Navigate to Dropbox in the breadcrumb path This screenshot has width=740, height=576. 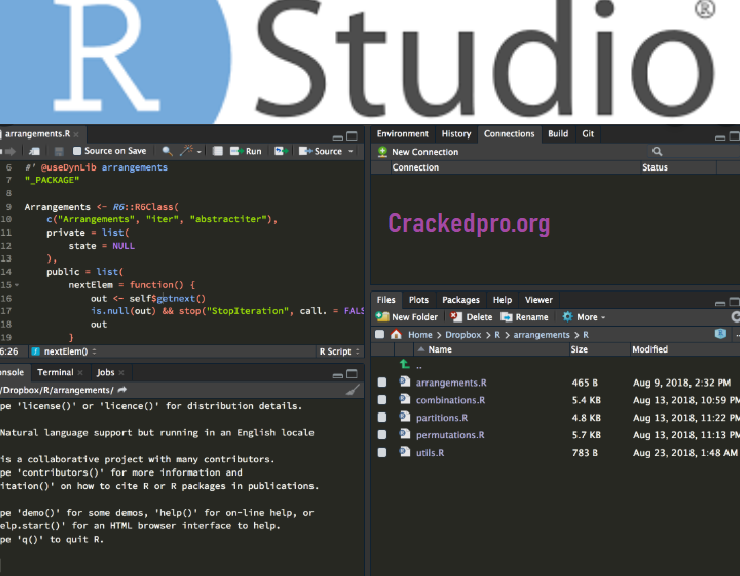pyautogui.click(x=463, y=335)
